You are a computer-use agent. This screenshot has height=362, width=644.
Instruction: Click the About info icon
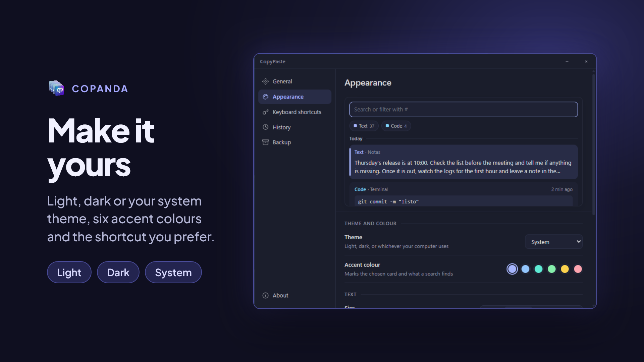[x=265, y=295]
